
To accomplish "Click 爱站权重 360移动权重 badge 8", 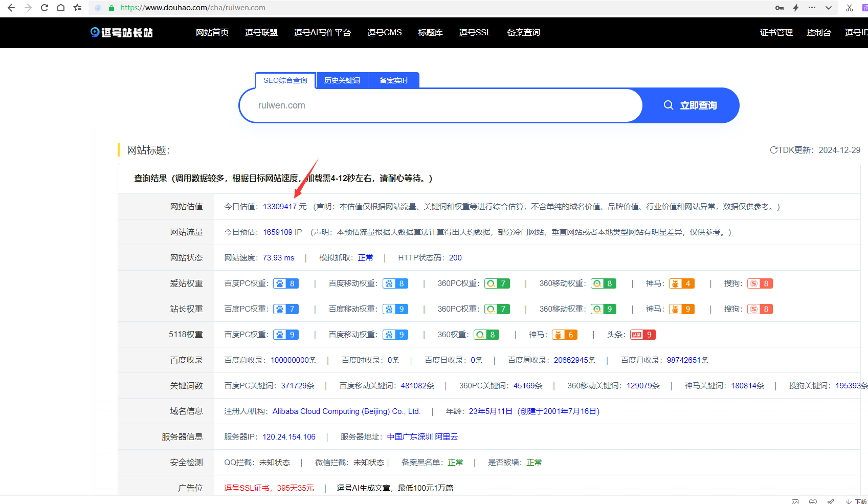I will point(604,283).
